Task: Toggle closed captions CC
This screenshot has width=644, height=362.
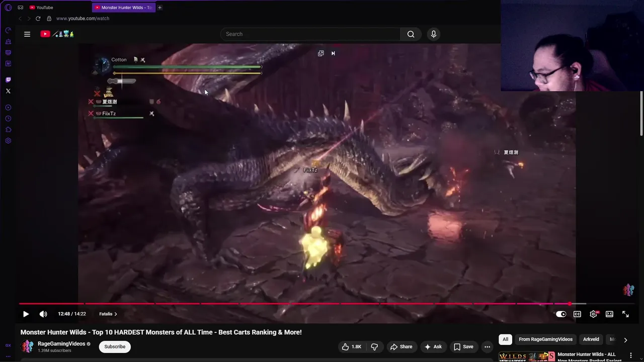Action: pyautogui.click(x=577, y=314)
